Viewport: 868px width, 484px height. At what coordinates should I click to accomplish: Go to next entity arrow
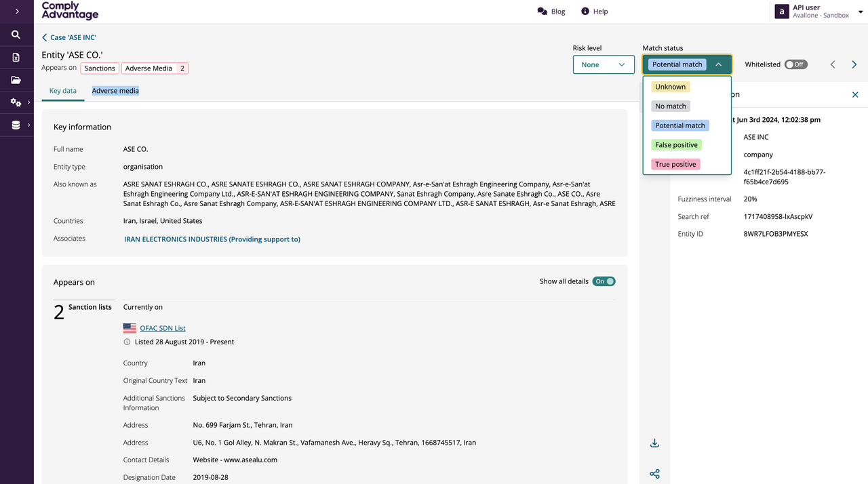coord(854,64)
